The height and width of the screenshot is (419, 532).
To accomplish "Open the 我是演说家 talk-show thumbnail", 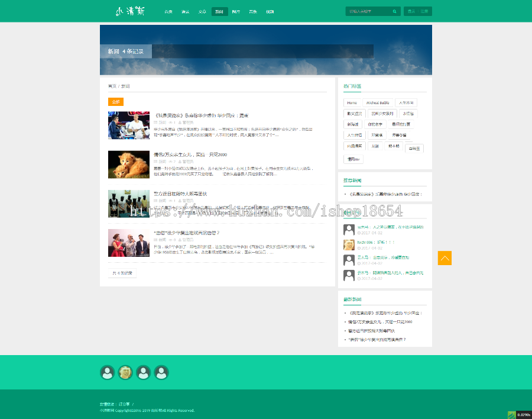I will tap(129, 125).
